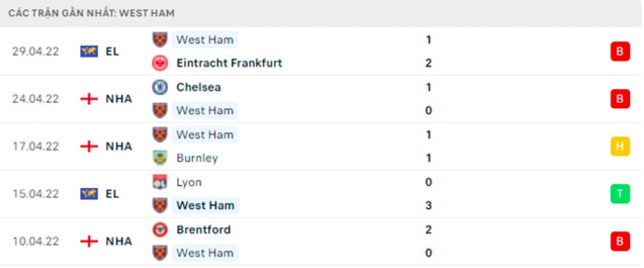
Task: Click the yellow H result badge for the Burnley match
Action: tap(620, 146)
